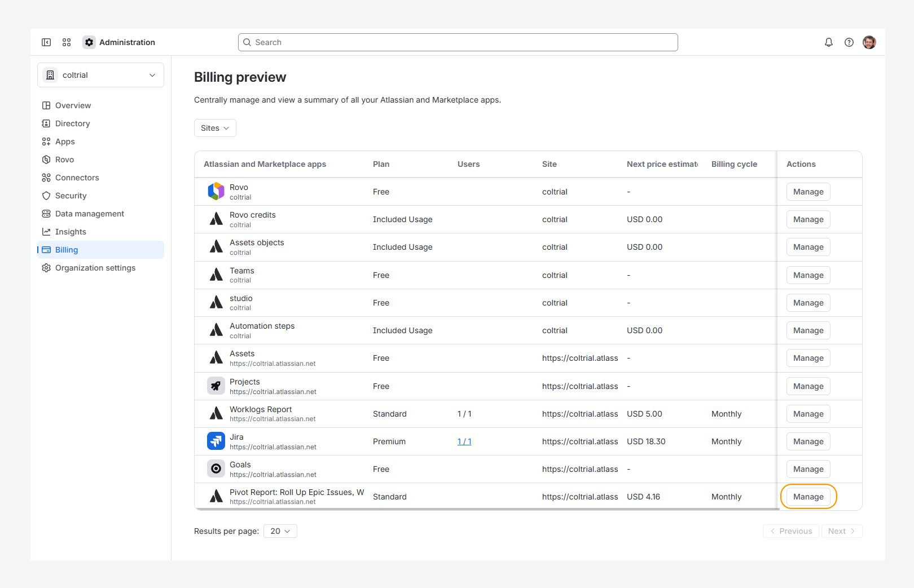
Task: Expand the Sites filter dropdown
Action: (215, 128)
